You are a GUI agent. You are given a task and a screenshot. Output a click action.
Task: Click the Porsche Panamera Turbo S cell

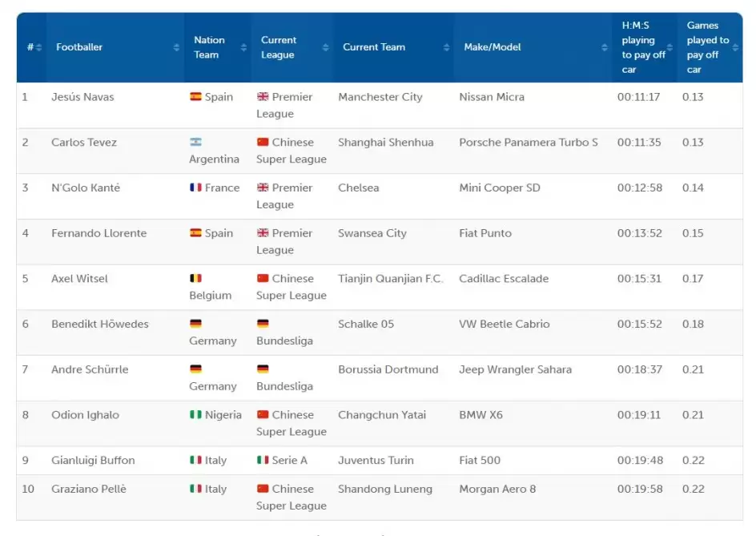pos(528,143)
